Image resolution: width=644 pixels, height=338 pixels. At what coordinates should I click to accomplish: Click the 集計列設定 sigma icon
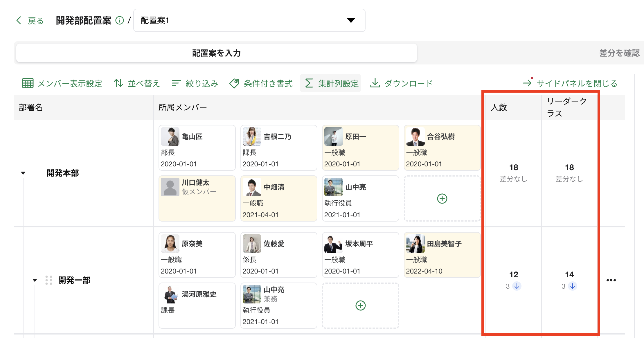(309, 83)
